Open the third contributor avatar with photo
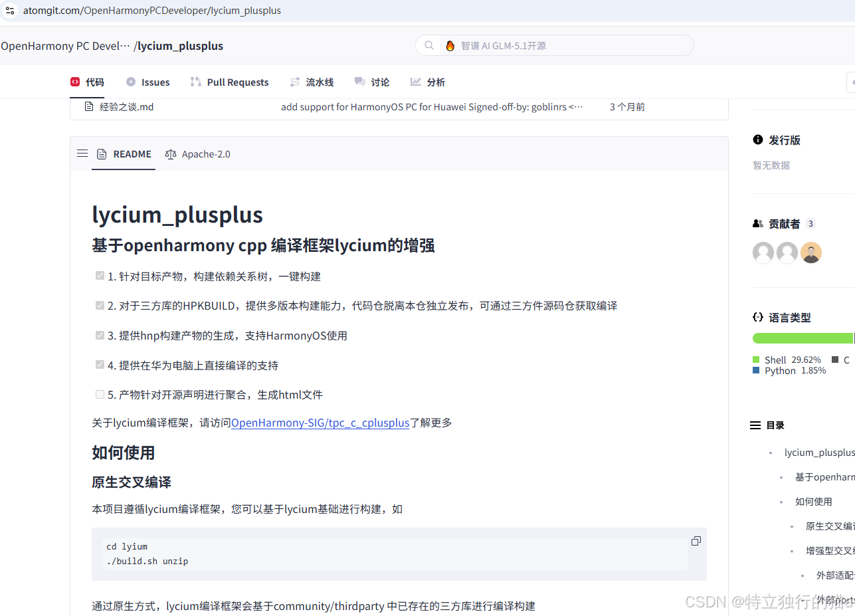Viewport: 855px width, 616px height. click(x=811, y=253)
